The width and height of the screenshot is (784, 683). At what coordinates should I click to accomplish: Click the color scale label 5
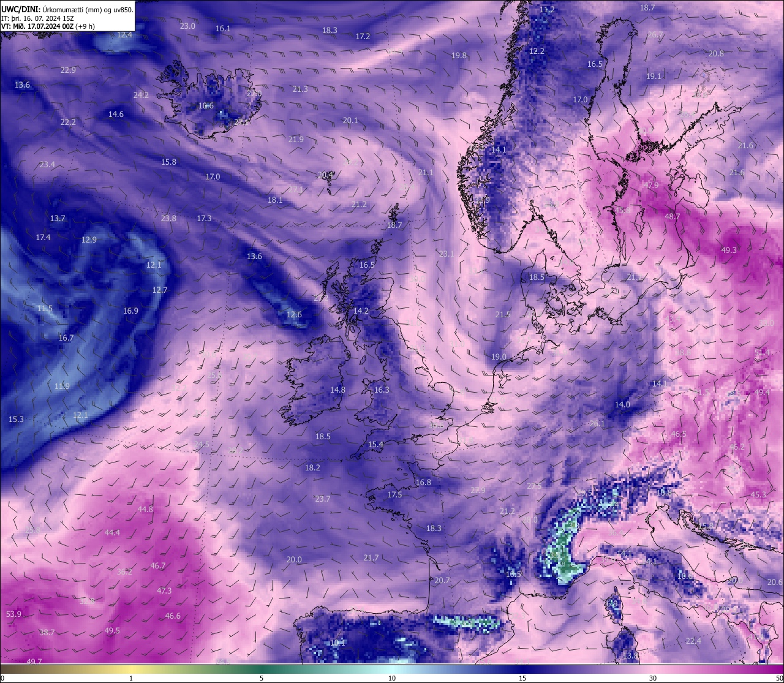coord(262,678)
